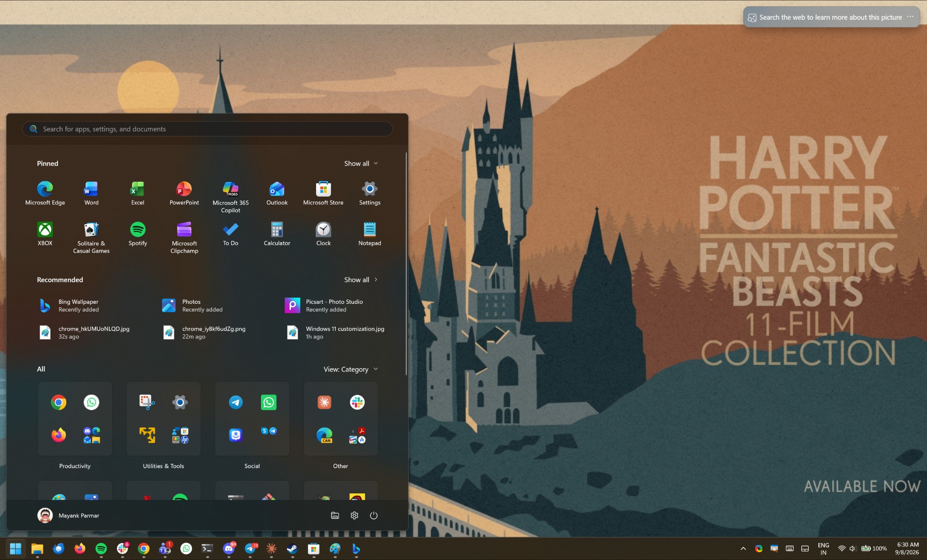
Task: Launch Snipping Tool in Utilities & Tools
Action: (x=147, y=402)
